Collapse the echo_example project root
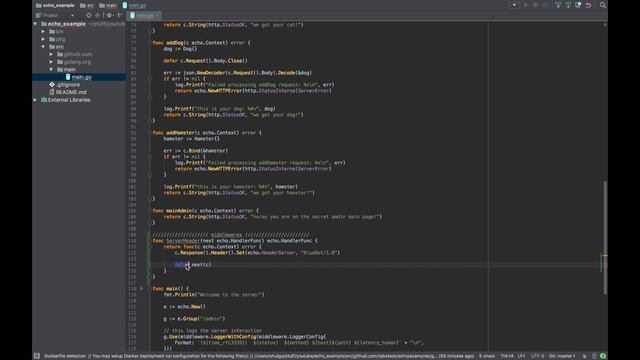640x360 pixels. 36,24
